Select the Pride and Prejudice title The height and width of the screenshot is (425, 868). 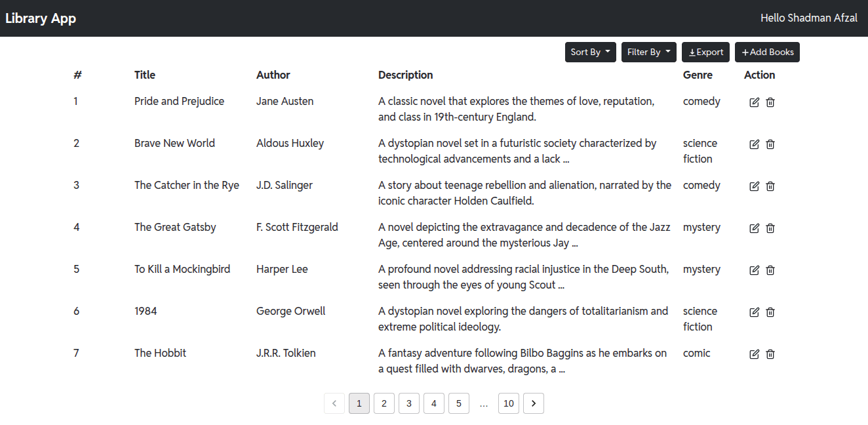point(180,101)
